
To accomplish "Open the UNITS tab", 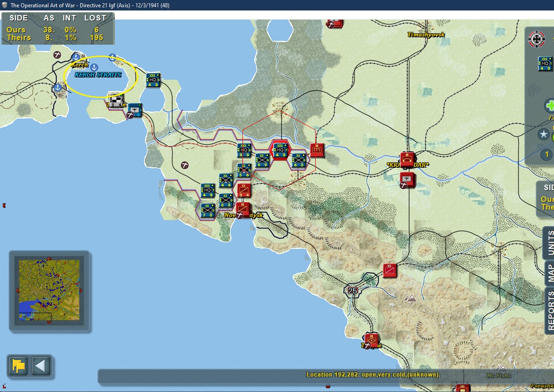I will pos(549,242).
